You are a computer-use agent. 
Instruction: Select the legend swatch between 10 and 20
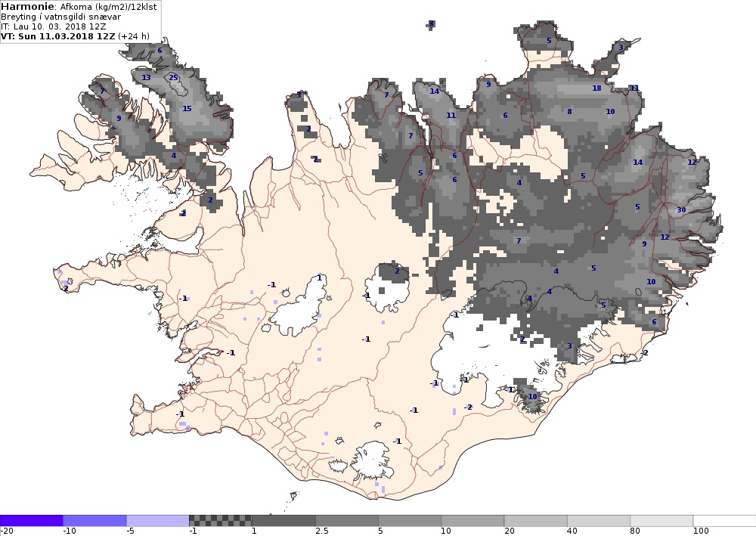tap(472, 521)
